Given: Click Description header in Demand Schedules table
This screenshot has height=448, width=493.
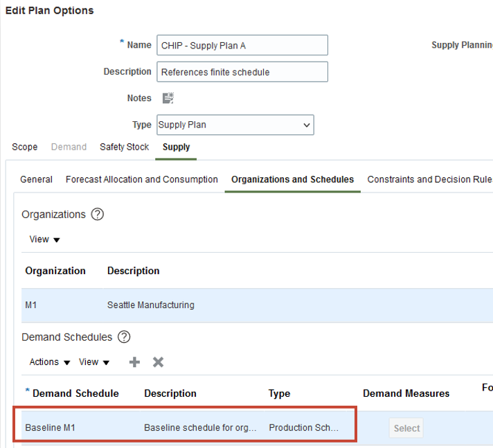Looking at the screenshot, I should pos(170,393).
